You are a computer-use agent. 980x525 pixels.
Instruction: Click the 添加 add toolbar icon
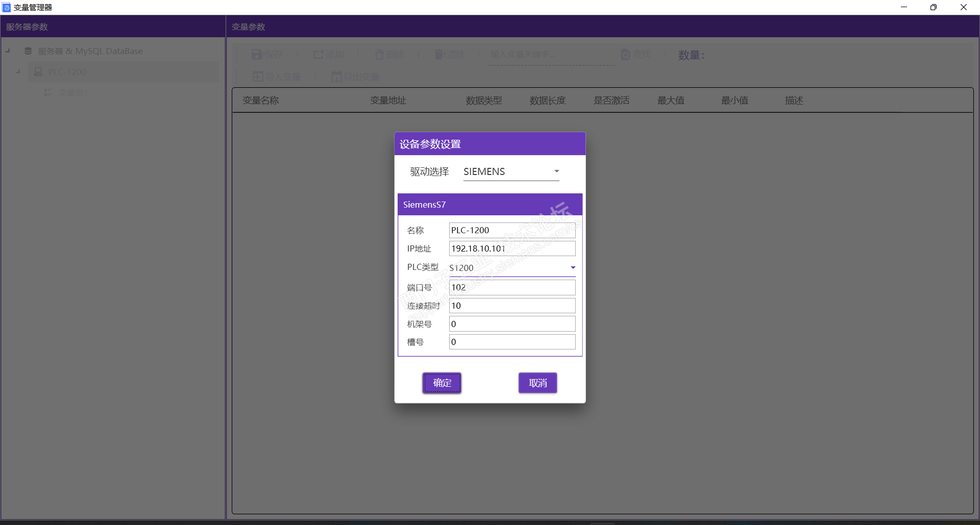pos(318,55)
